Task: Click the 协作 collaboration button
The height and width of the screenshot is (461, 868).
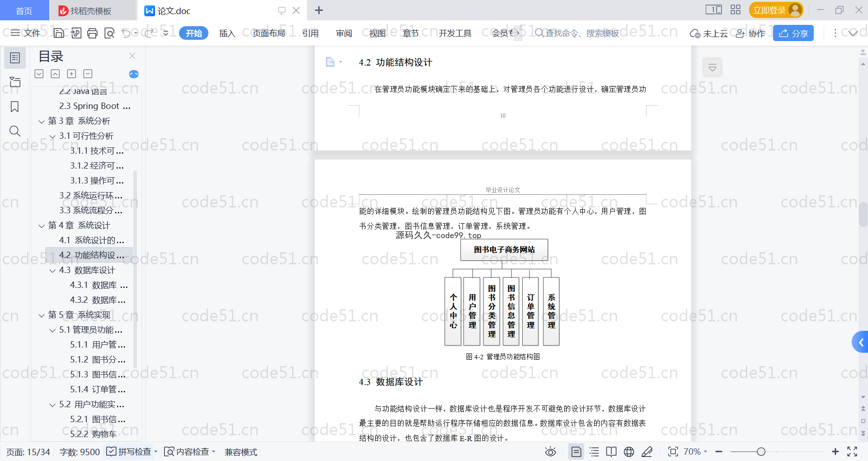Action: click(x=750, y=33)
